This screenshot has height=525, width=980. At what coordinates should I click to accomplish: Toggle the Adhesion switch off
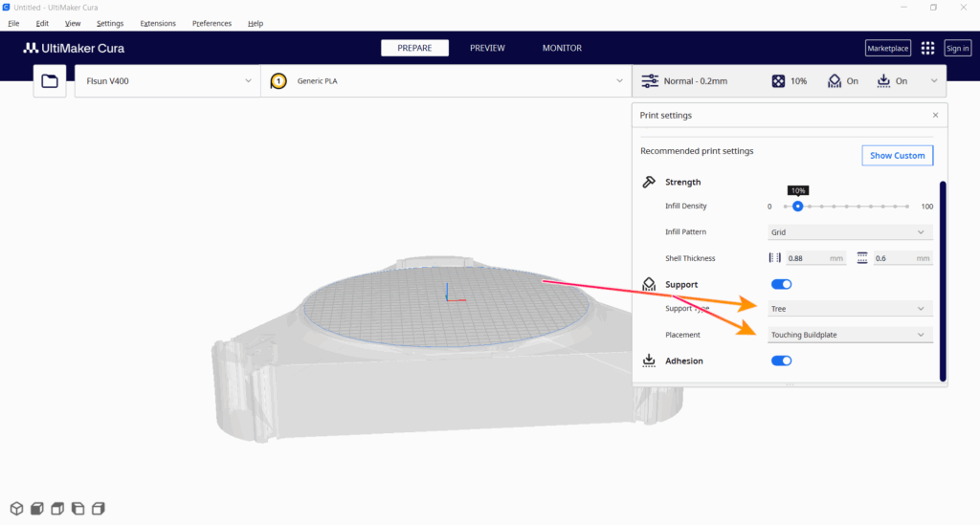tap(781, 361)
